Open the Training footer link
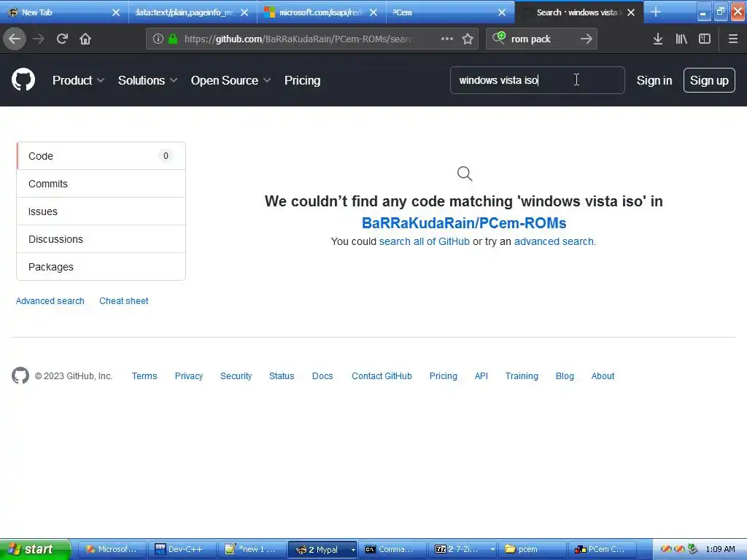 (x=522, y=376)
